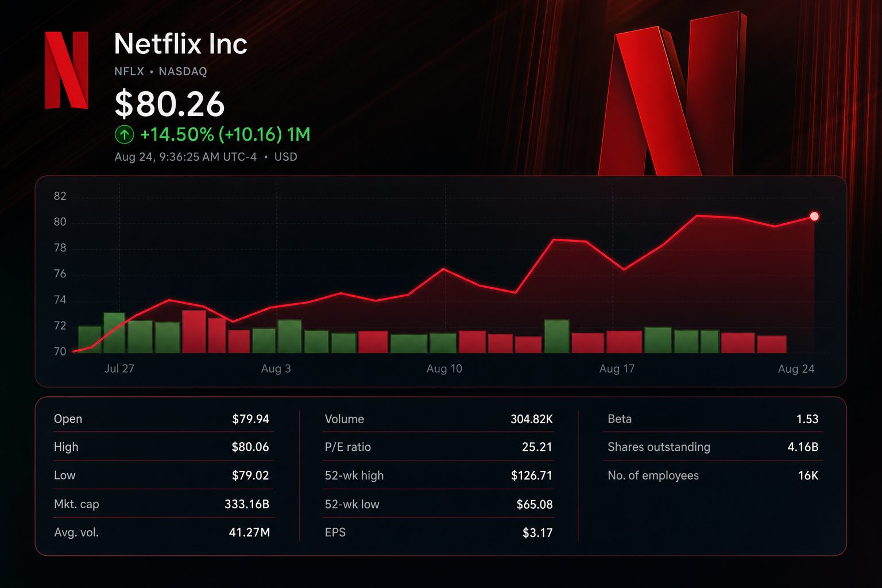Screen dimensions: 882x588
Task: Click the Mkt. cap value 333.16B
Action: click(247, 504)
